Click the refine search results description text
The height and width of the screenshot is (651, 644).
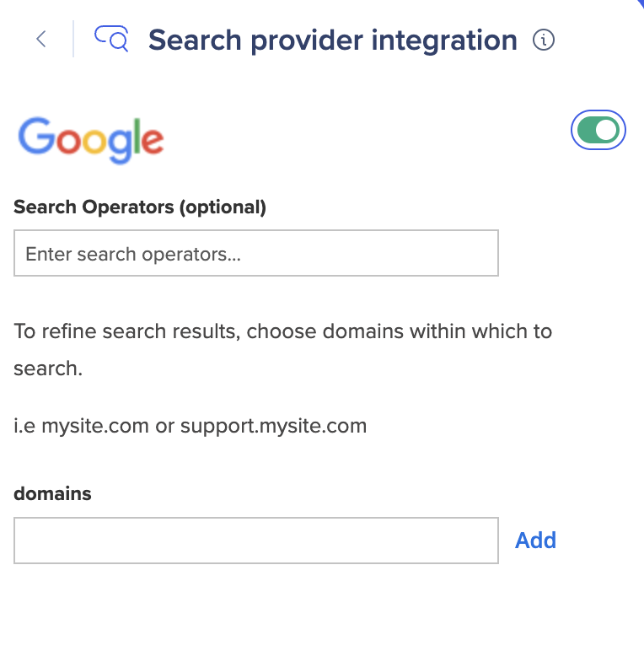pyautogui.click(x=282, y=350)
